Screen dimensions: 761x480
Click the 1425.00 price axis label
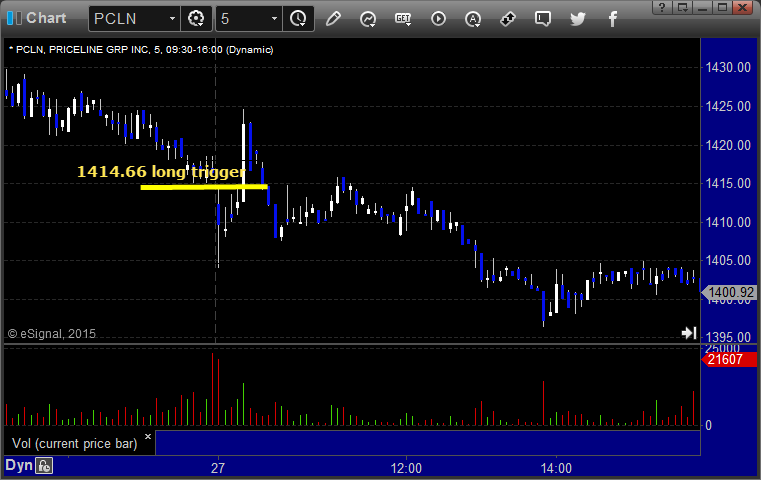point(728,106)
